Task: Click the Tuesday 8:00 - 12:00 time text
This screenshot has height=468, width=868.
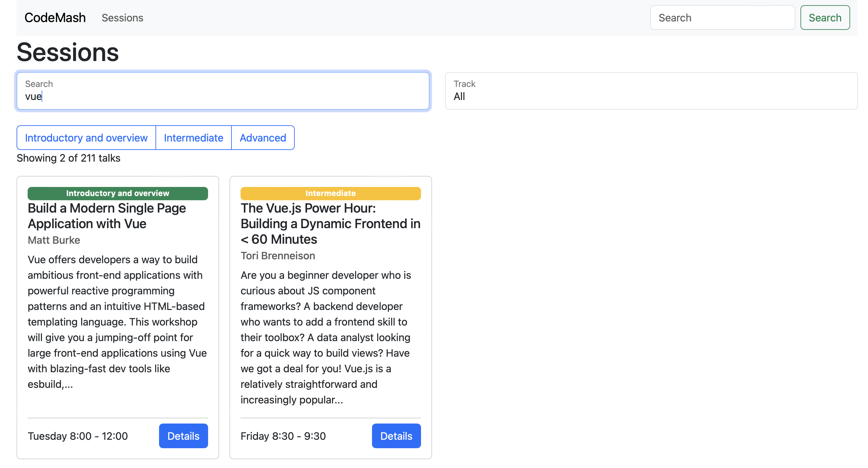Action: 78,436
